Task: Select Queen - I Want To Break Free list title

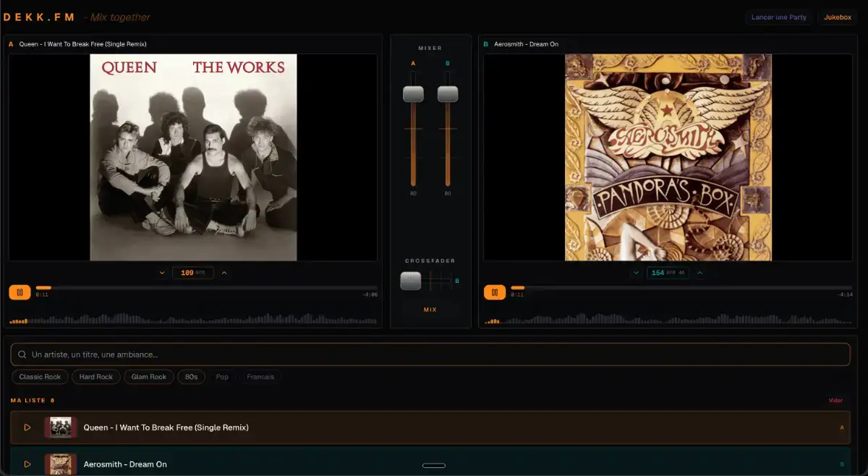Action: (166, 428)
